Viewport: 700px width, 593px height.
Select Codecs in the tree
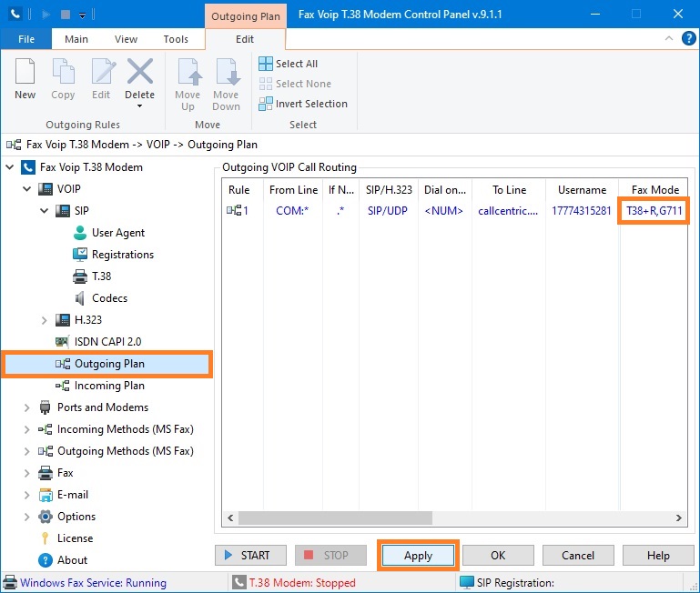pos(109,298)
